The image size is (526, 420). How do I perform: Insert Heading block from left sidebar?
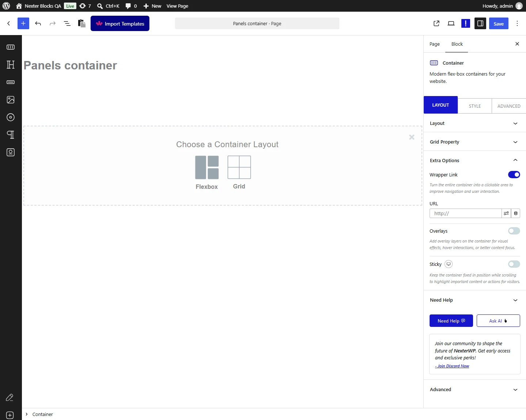(x=11, y=65)
